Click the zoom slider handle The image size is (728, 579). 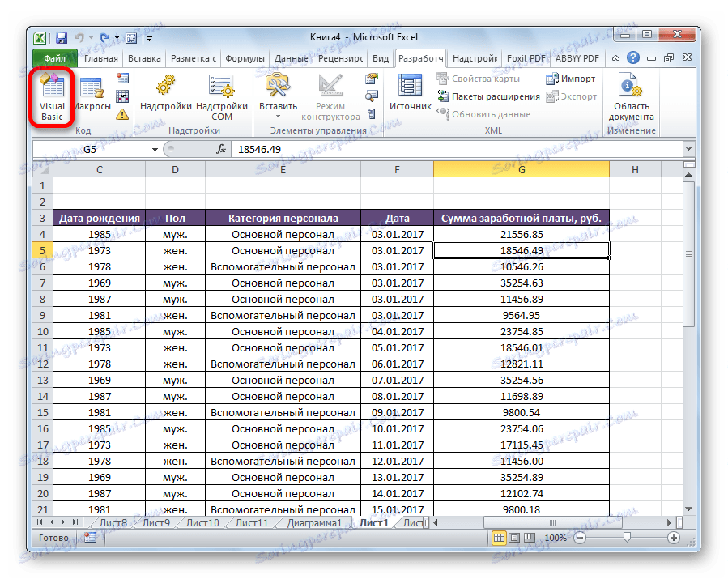pos(627,537)
